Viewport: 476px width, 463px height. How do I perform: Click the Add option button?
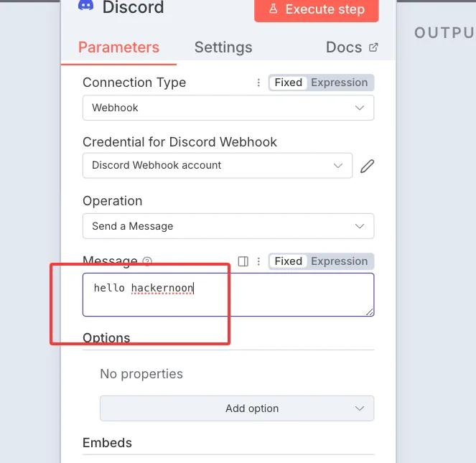[x=237, y=408]
